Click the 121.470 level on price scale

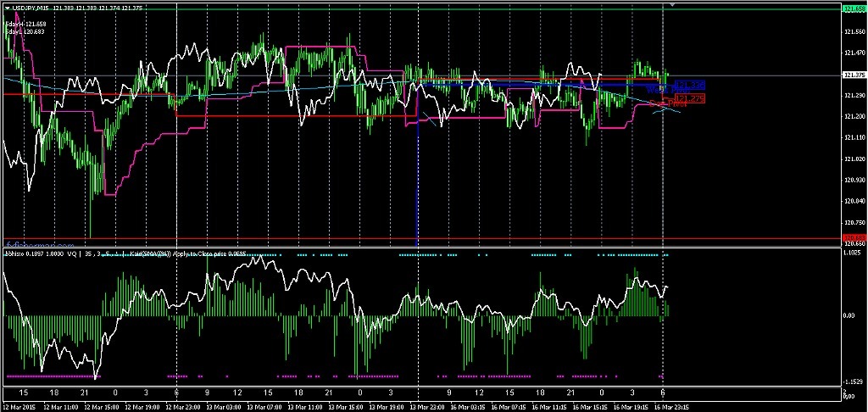pos(854,53)
